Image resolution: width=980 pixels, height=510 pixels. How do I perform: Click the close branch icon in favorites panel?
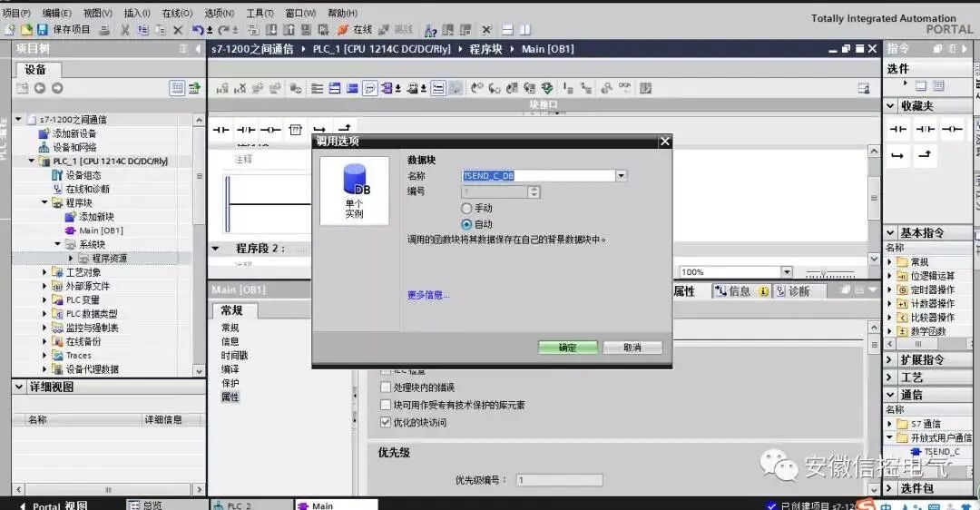(x=925, y=155)
